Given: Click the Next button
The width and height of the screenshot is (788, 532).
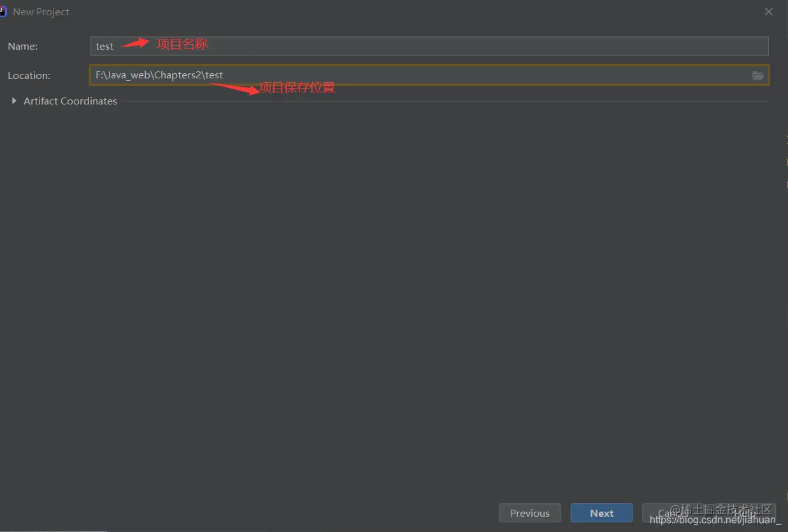Looking at the screenshot, I should [x=602, y=513].
